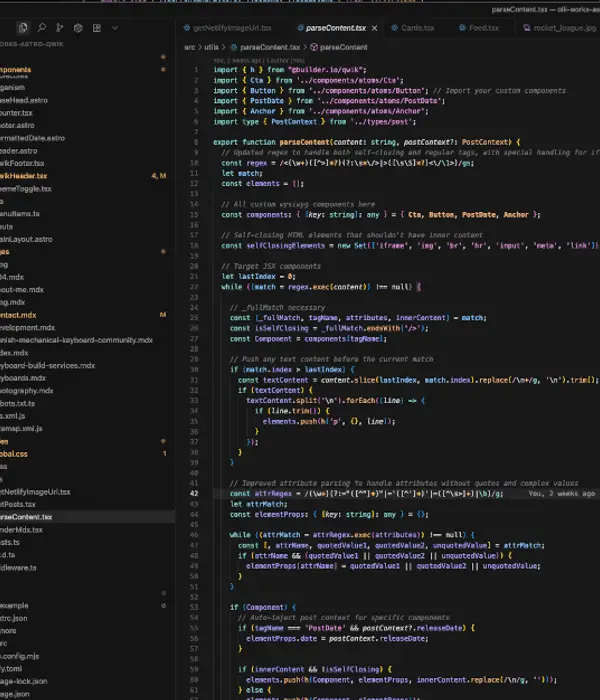Screen dimensions: 600x700
Task: Open the Source Control view icon
Action: tap(59, 28)
